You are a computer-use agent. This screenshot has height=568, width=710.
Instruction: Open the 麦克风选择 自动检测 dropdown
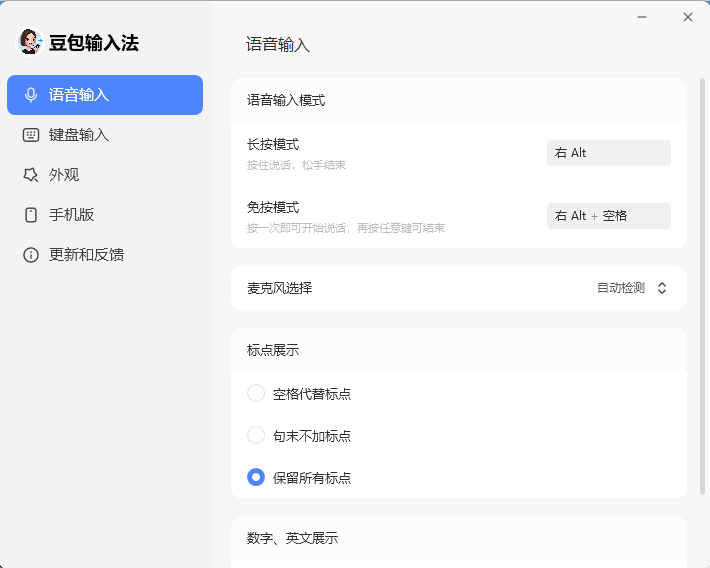pos(632,288)
